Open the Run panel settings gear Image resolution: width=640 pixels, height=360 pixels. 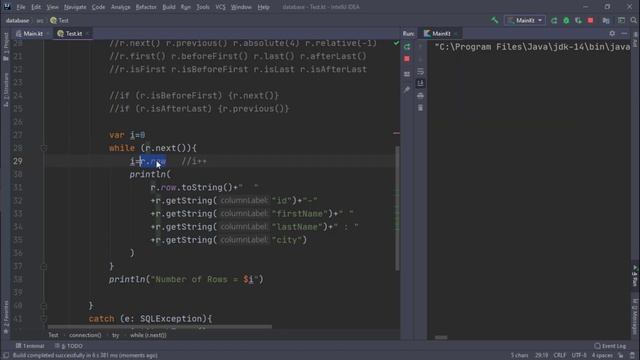coord(612,33)
